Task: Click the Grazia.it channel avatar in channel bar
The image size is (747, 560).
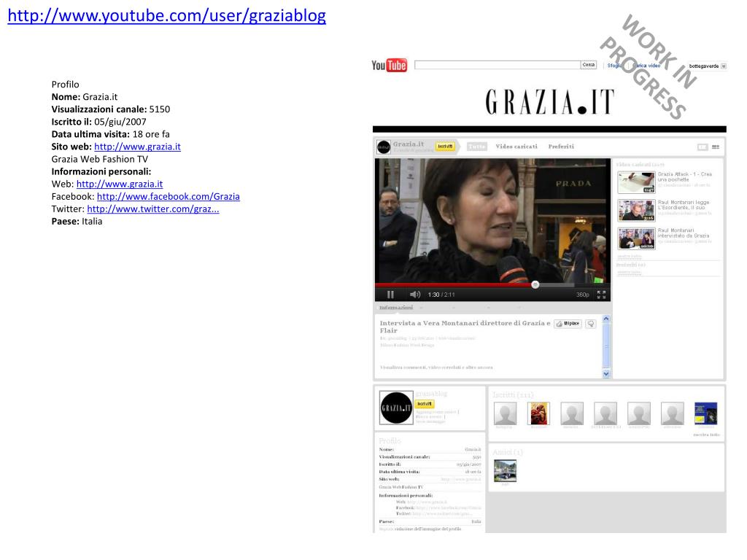Action: coord(384,147)
